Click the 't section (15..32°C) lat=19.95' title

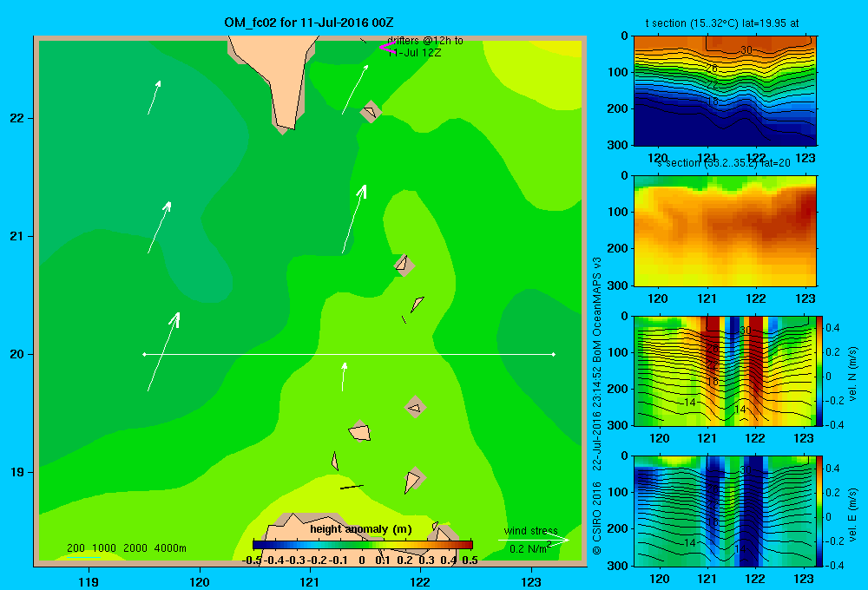722,23
